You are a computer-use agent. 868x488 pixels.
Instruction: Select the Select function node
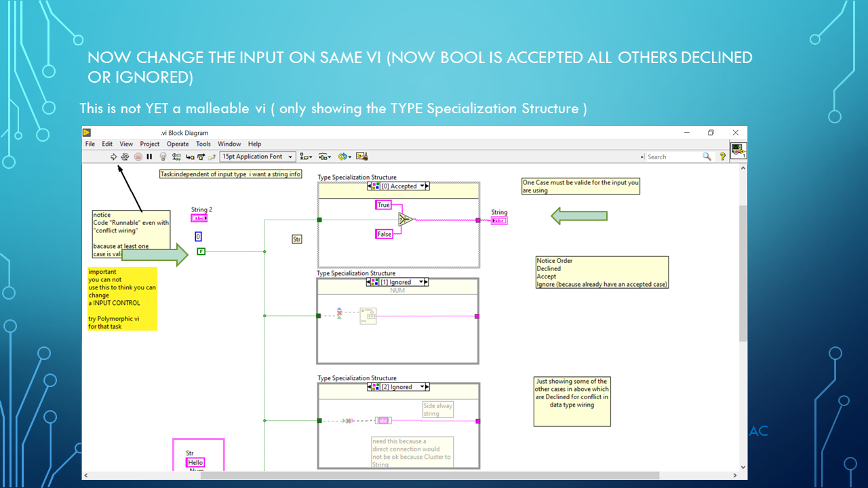point(405,219)
